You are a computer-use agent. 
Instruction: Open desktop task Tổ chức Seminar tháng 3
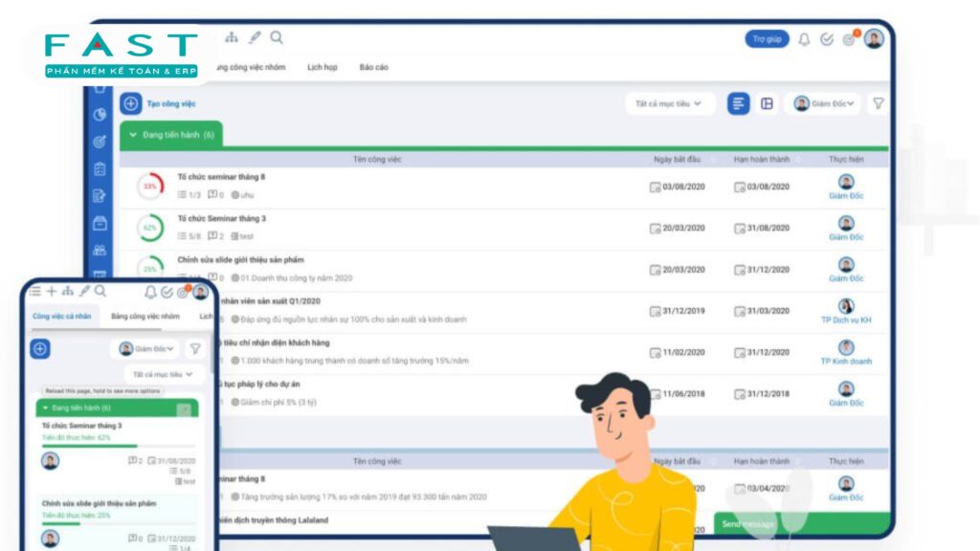tap(222, 218)
